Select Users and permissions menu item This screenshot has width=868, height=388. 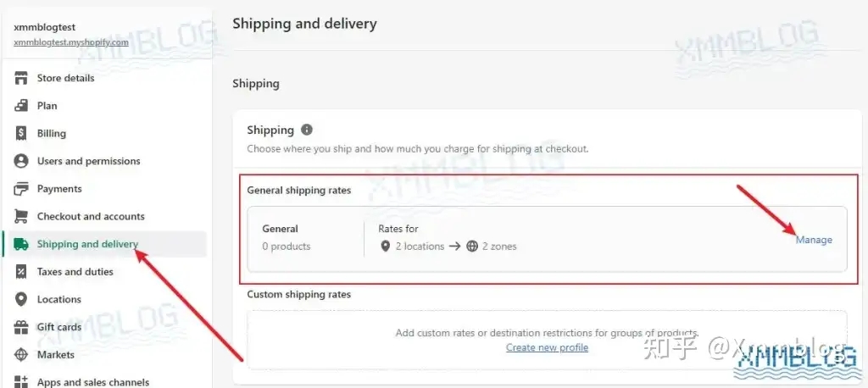coord(88,161)
